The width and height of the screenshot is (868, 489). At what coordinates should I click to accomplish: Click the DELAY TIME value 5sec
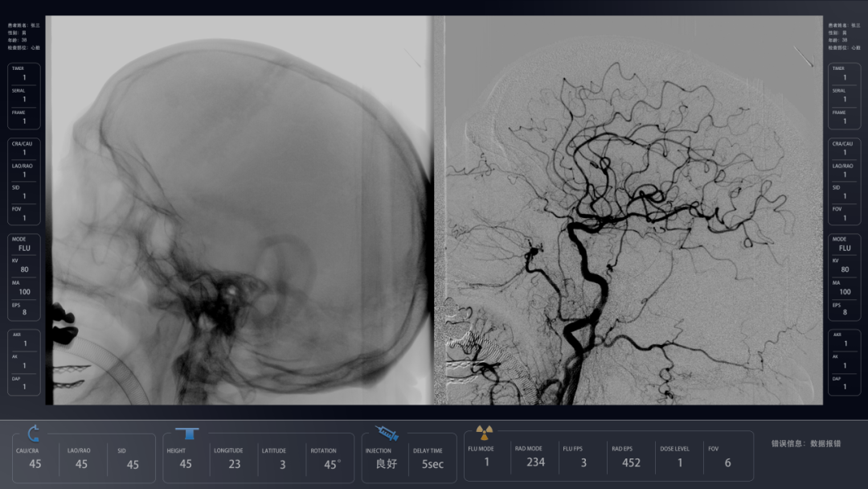432,464
